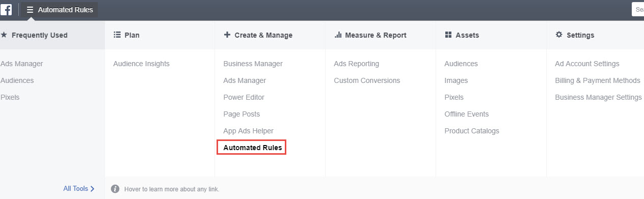Click the Assets header text

[x=467, y=35]
